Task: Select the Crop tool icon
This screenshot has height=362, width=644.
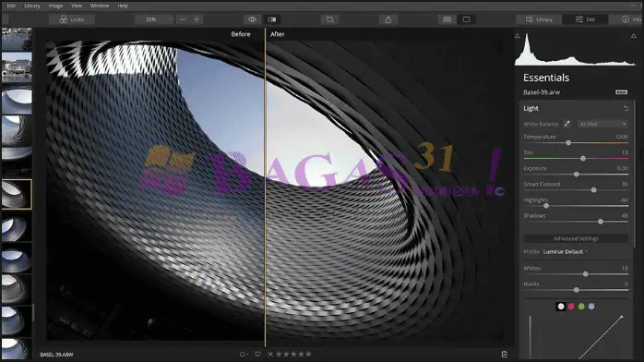Action: [x=329, y=19]
